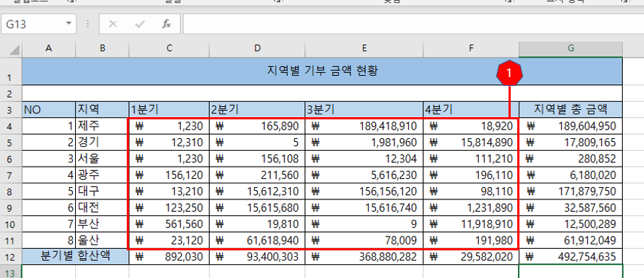Click the '분기별 합산액' label cell

(76, 257)
